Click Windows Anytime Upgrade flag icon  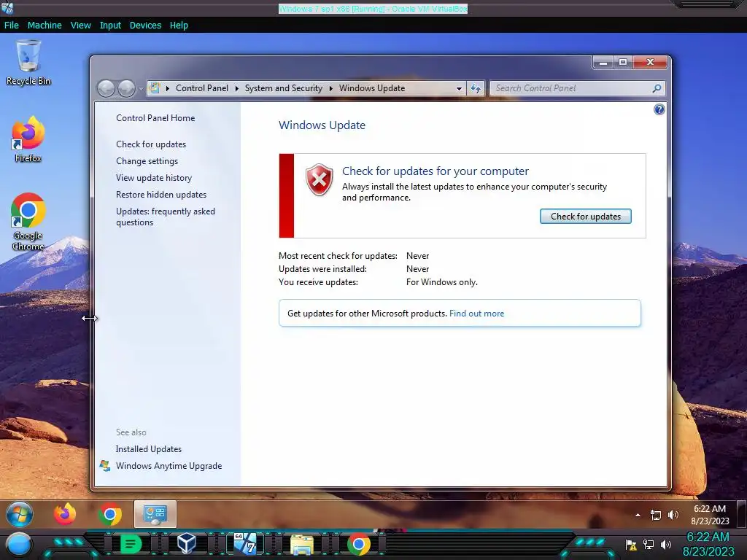(x=105, y=465)
